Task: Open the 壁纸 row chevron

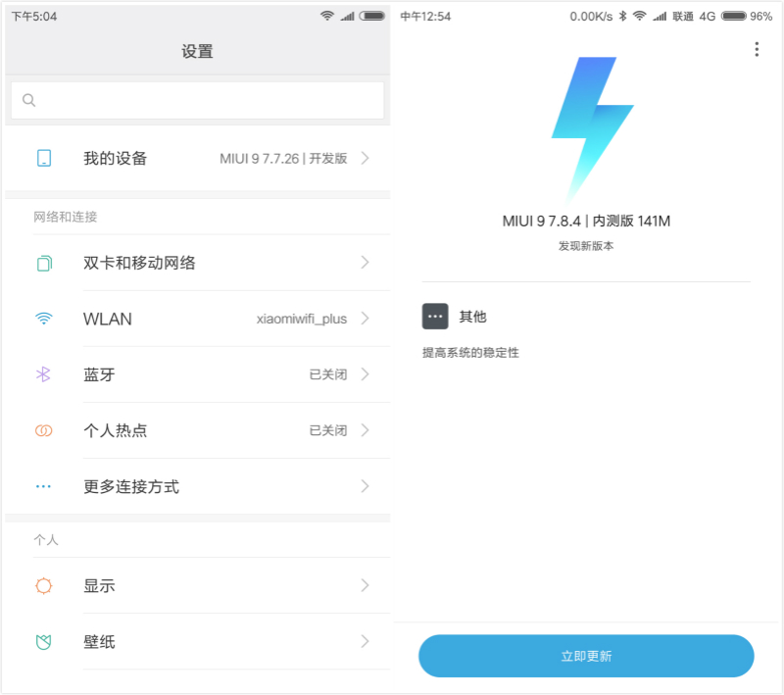Action: point(366,641)
